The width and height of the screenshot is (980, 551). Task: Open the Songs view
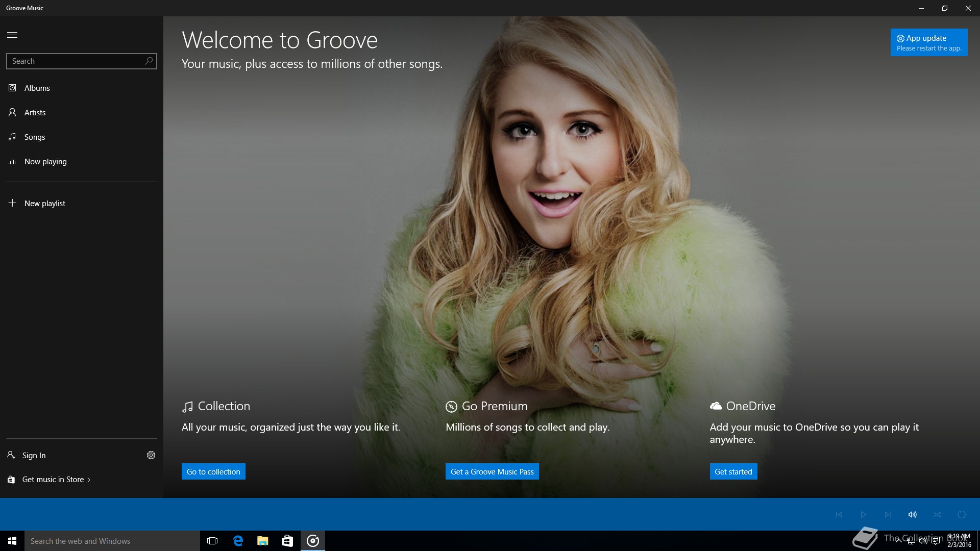click(x=82, y=137)
